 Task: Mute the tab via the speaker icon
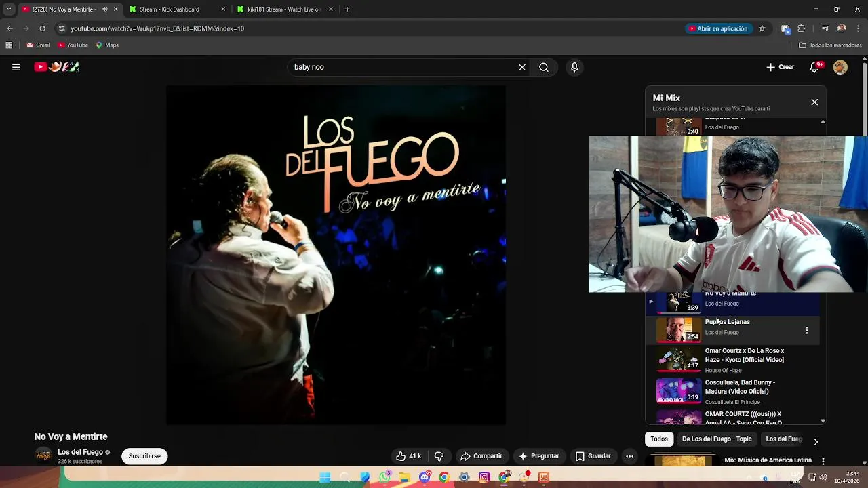point(104,9)
